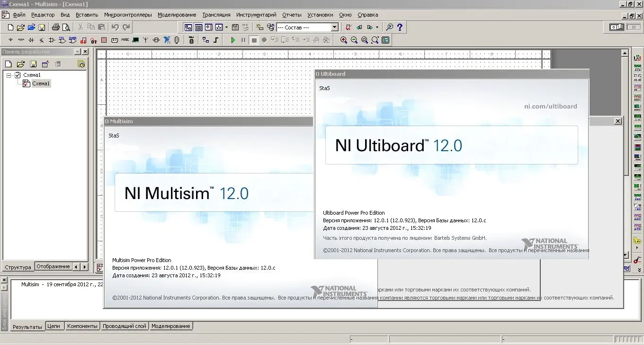Place a CMOS logic component
The width and height of the screenshot is (644, 345).
click(x=73, y=40)
